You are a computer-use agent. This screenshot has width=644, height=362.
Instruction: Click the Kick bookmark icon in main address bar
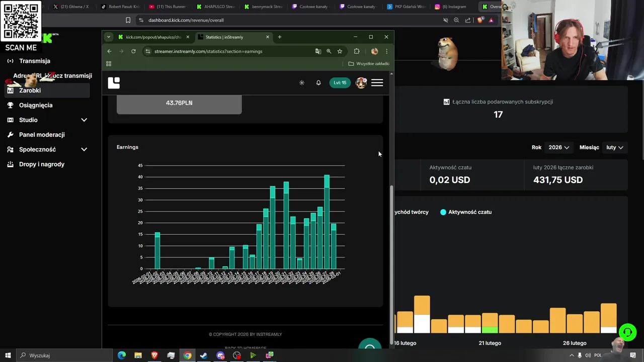click(x=128, y=20)
